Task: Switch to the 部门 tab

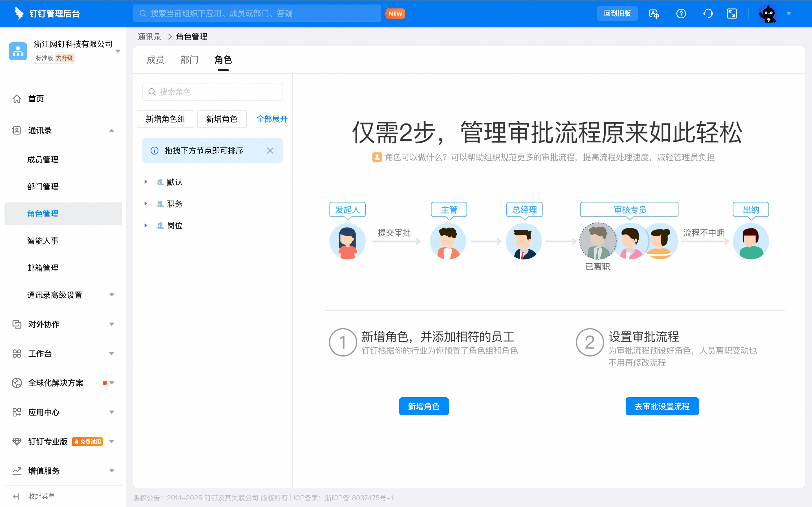Action: coord(189,60)
